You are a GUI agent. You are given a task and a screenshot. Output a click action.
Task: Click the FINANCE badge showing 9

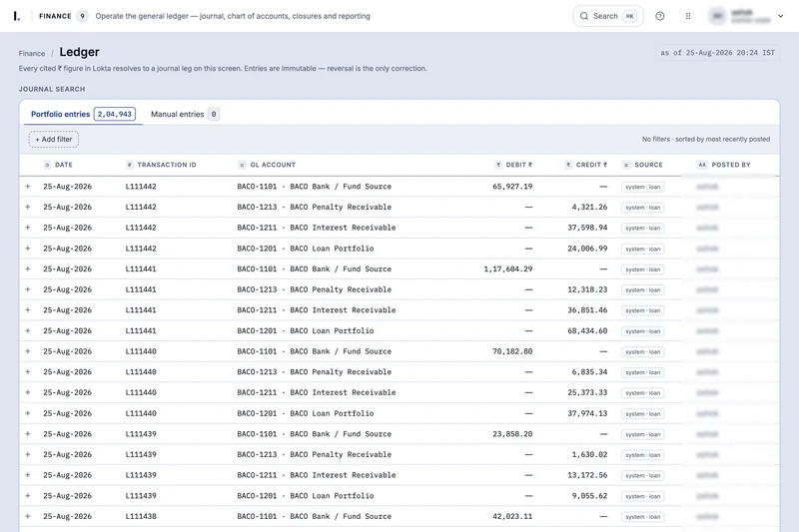(x=82, y=16)
